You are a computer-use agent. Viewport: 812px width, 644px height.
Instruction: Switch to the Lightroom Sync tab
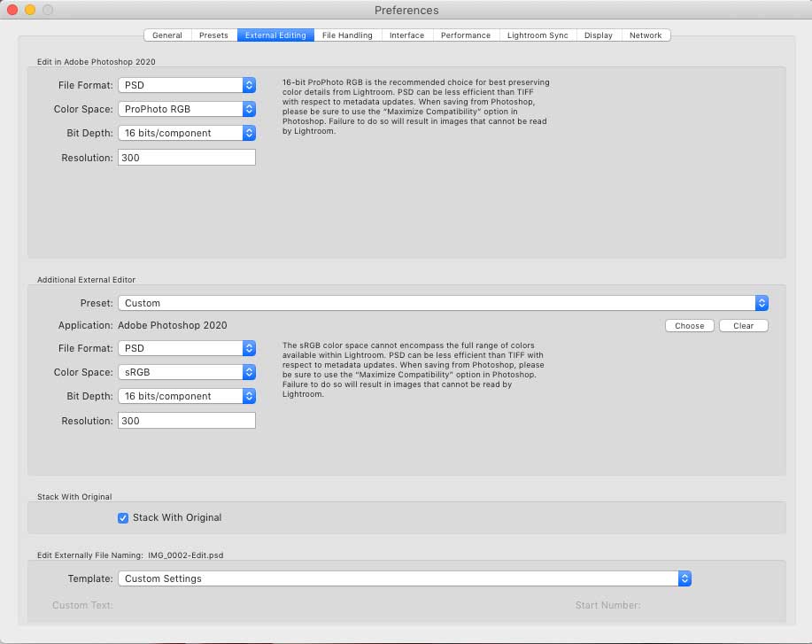click(537, 35)
